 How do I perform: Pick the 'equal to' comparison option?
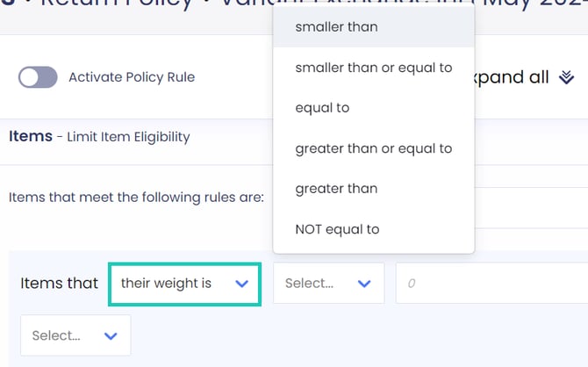323,108
